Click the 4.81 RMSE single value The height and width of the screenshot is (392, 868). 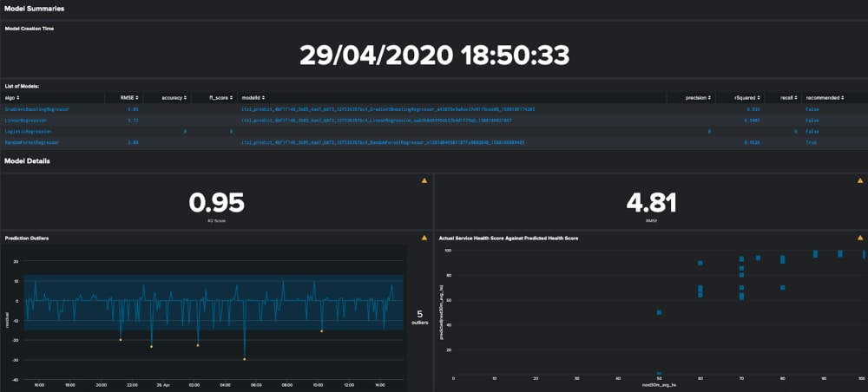click(651, 203)
